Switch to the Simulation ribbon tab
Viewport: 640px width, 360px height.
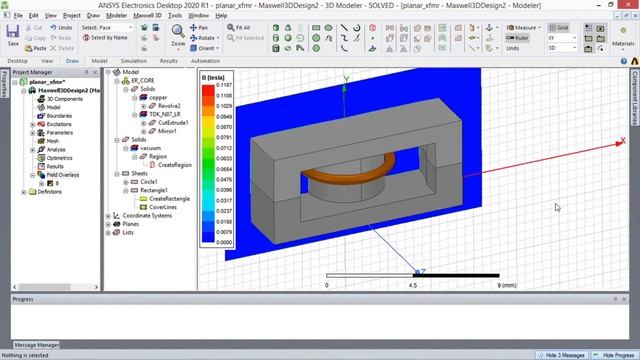point(133,61)
